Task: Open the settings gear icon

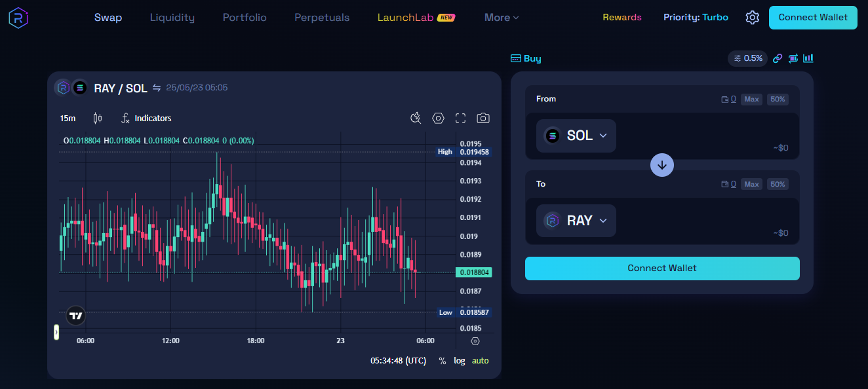Action: pos(752,18)
